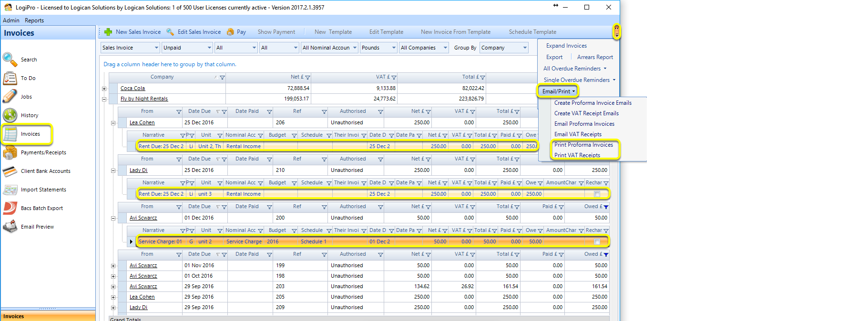Choose Create VAT Receipt Emails

coord(586,113)
